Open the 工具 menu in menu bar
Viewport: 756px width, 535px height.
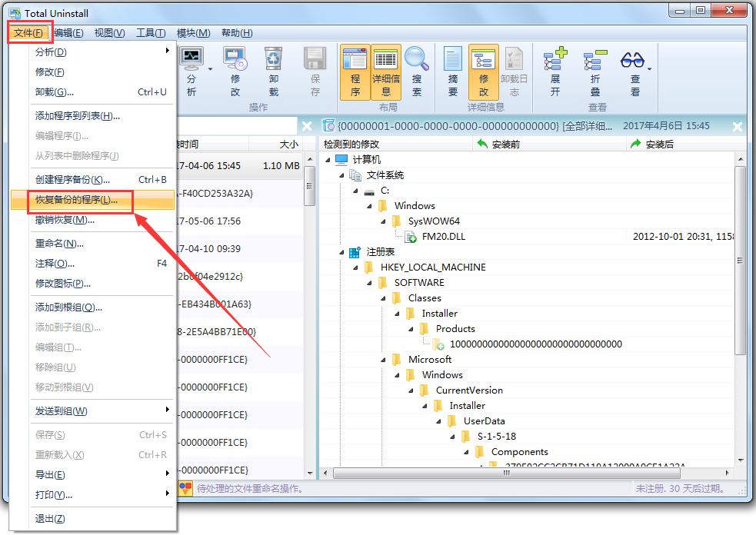[151, 33]
